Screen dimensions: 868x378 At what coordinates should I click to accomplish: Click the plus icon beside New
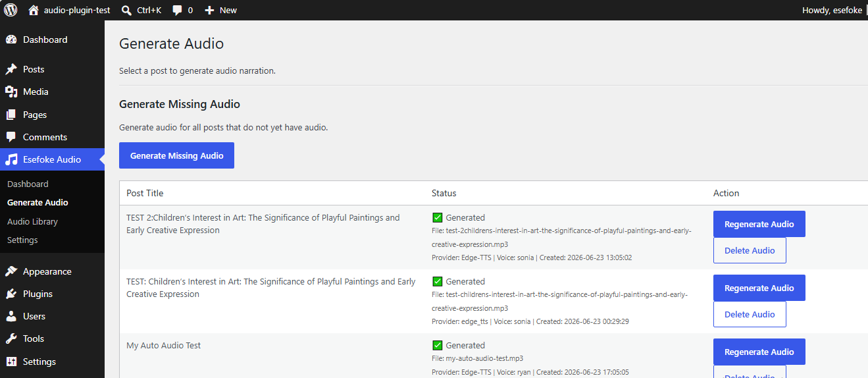[x=209, y=11]
